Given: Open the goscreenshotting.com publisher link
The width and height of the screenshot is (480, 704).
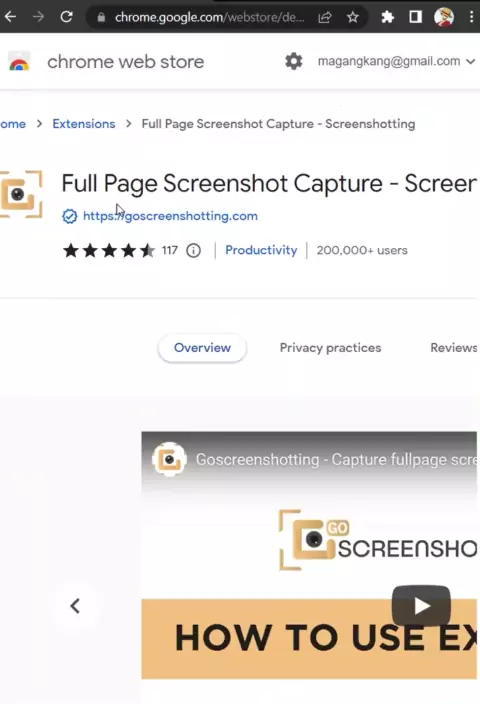Looking at the screenshot, I should 170,216.
